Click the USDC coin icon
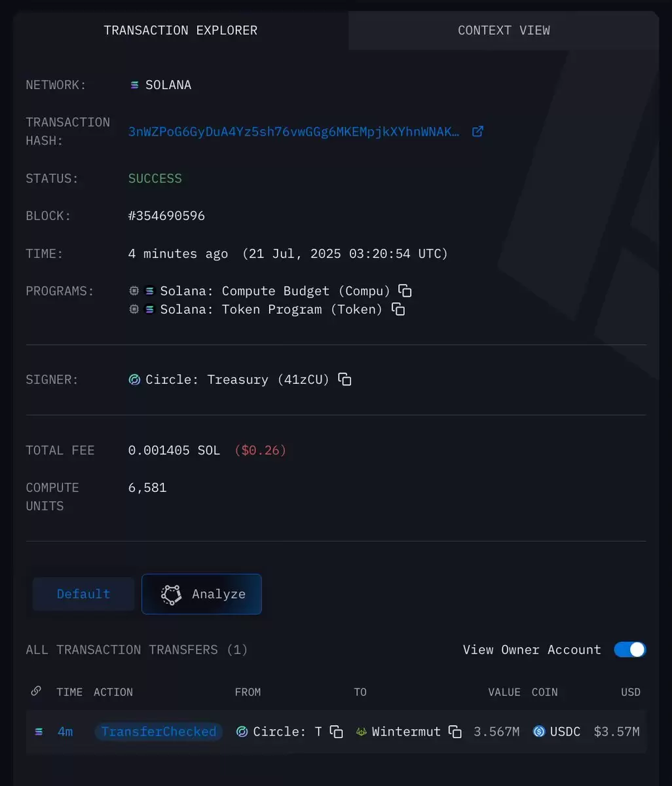 pyautogui.click(x=539, y=732)
